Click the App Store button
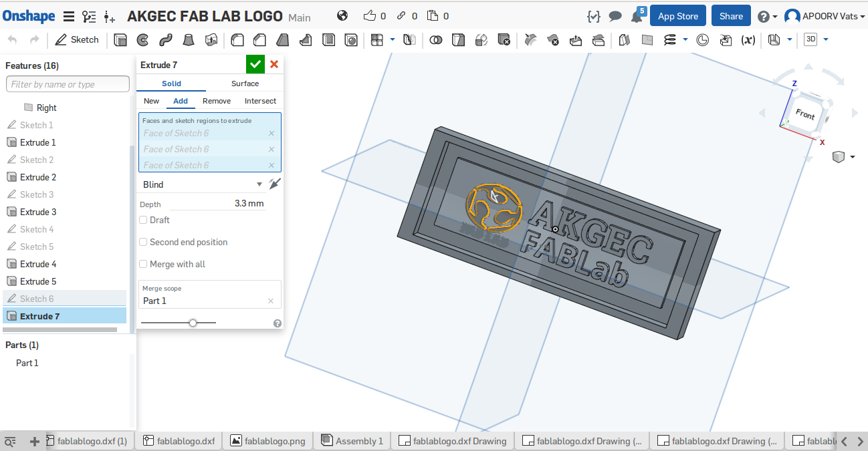868x451 pixels. click(678, 16)
